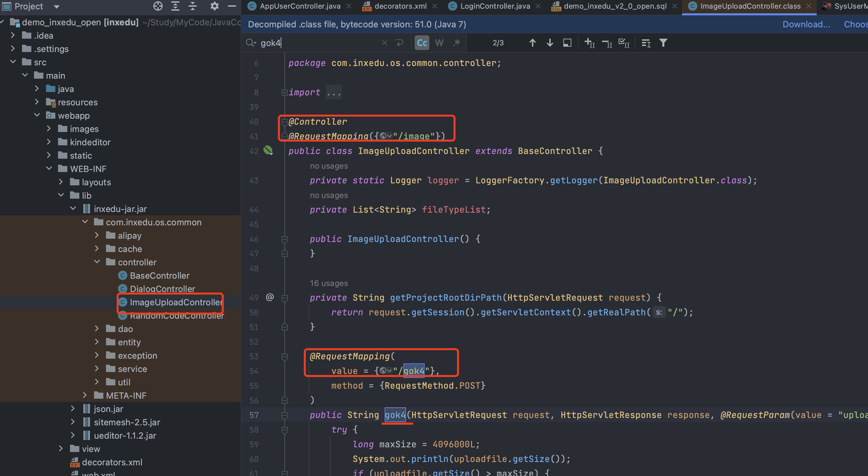
Task: Select BaseController in project tree
Action: coord(159,275)
